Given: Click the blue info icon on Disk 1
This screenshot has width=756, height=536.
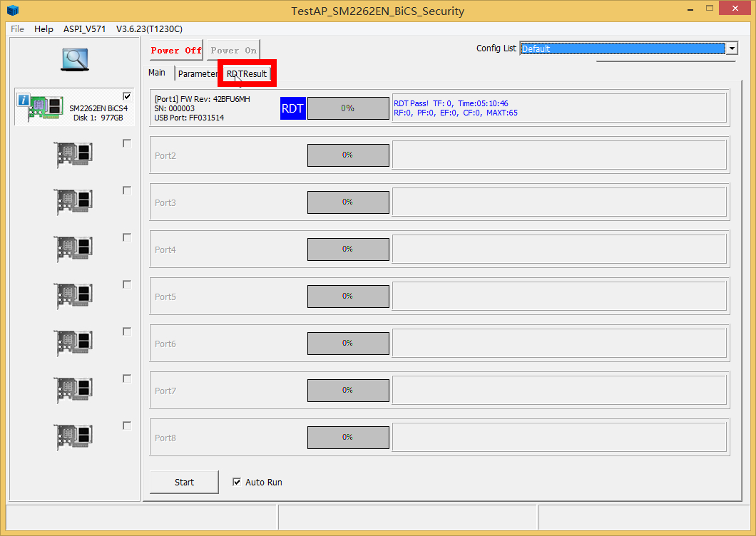Looking at the screenshot, I should tap(24, 100).
